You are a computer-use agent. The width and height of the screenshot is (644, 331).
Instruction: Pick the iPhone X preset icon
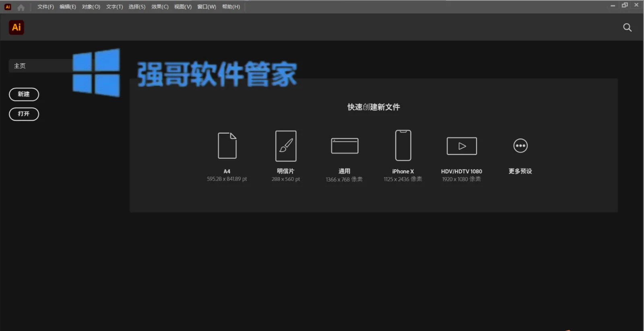point(403,145)
